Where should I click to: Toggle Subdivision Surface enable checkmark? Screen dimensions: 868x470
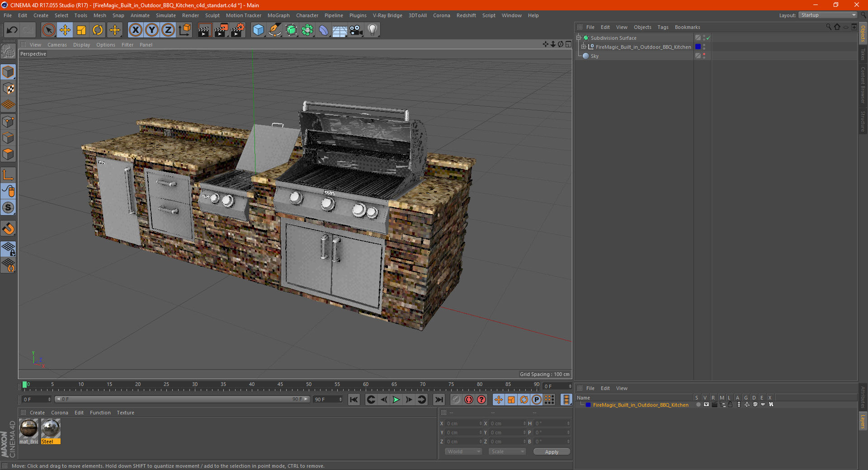708,38
